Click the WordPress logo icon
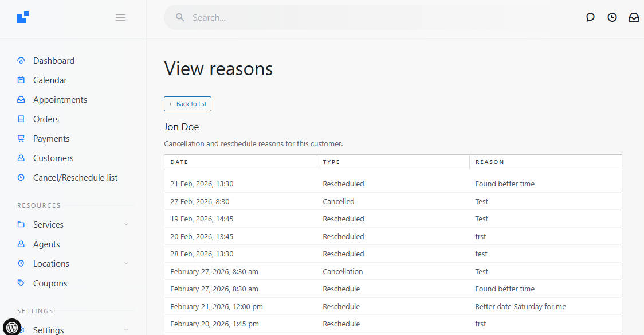 tap(12, 328)
